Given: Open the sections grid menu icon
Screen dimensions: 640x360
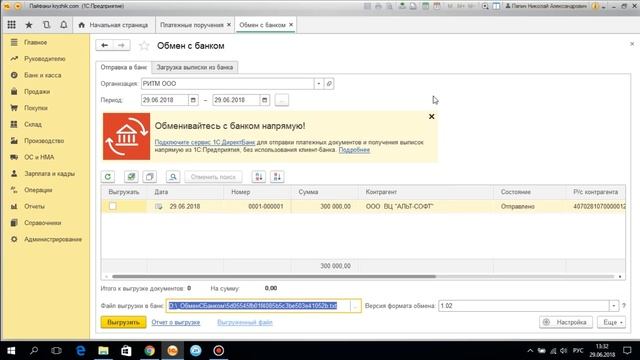Looking at the screenshot, I should click(11, 25).
